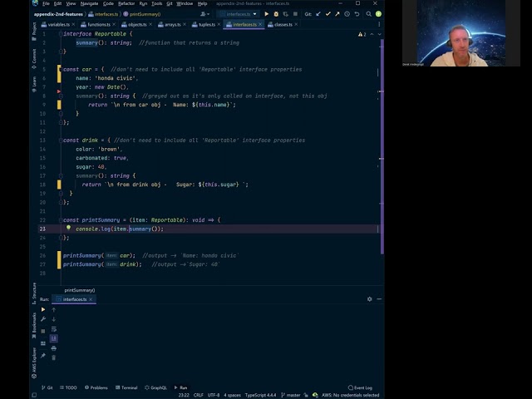532x399 pixels.
Task: Click the up arrow in Run console
Action: [53, 309]
